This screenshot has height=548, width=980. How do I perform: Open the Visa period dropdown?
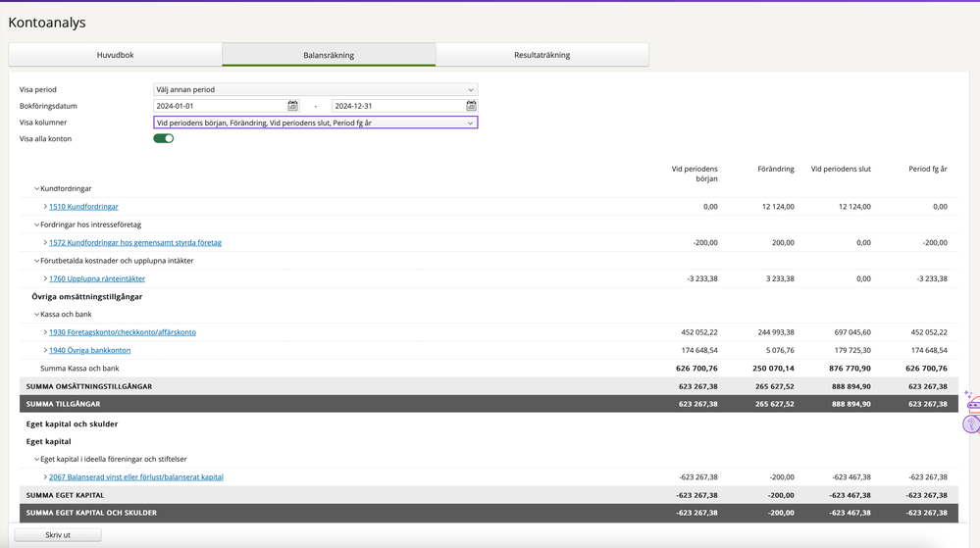[x=315, y=89]
